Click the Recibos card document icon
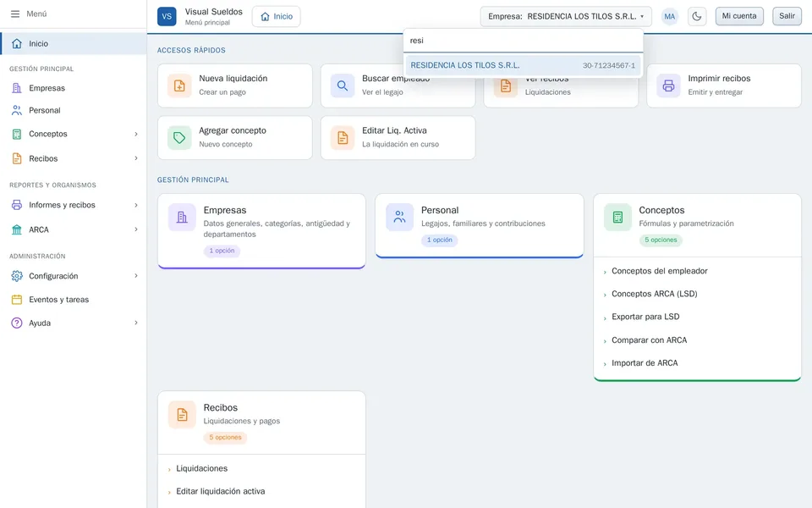This screenshot has height=508, width=812. pos(182,415)
